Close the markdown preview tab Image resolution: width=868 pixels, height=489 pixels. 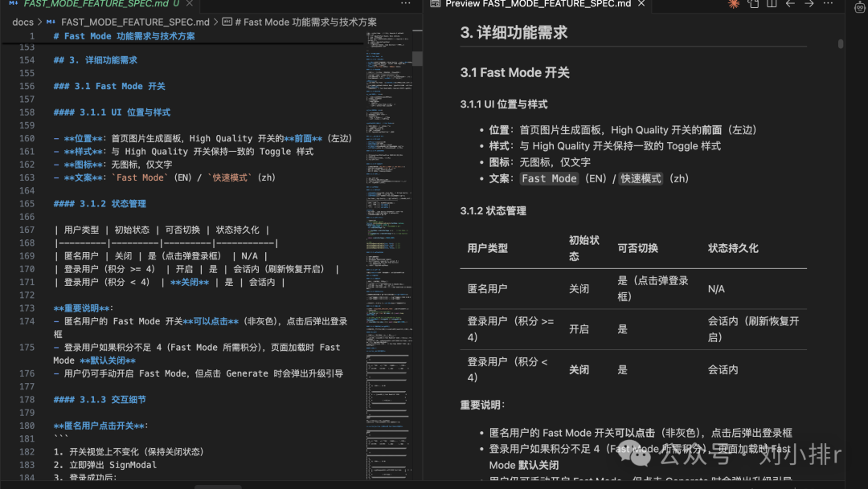click(640, 4)
